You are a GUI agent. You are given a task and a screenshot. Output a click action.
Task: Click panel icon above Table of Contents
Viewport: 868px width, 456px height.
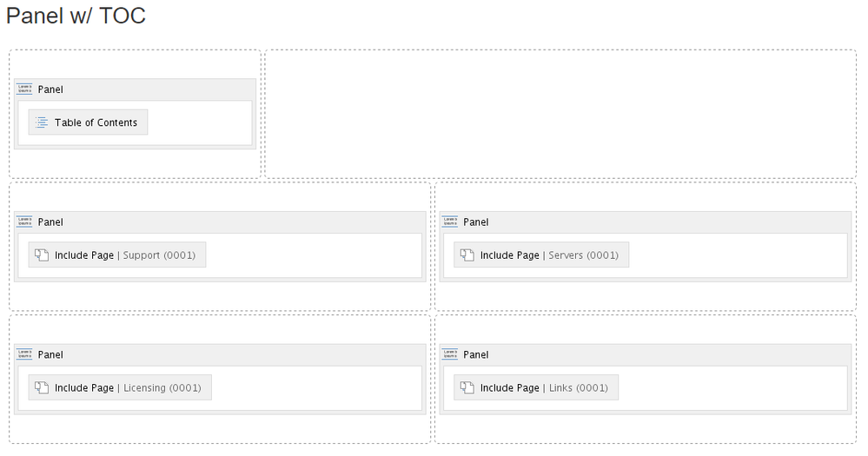point(24,89)
